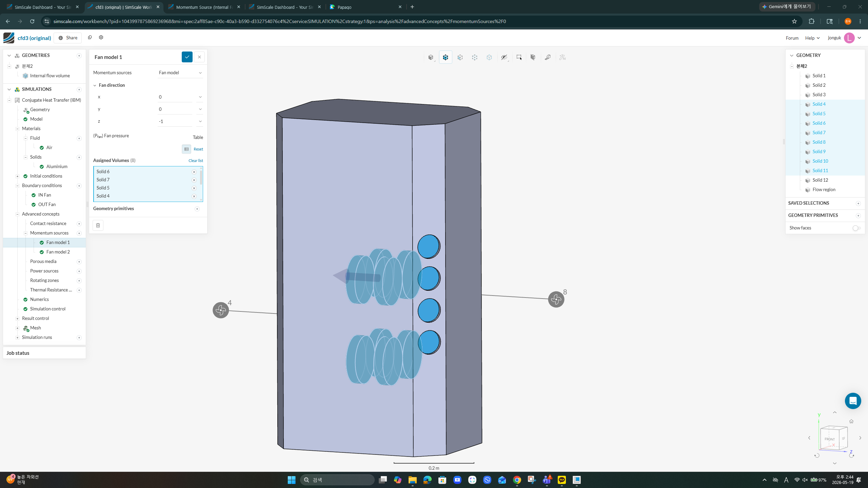Expand the Result control tree node
Screen dimensions: 868x488
[x=18, y=319]
